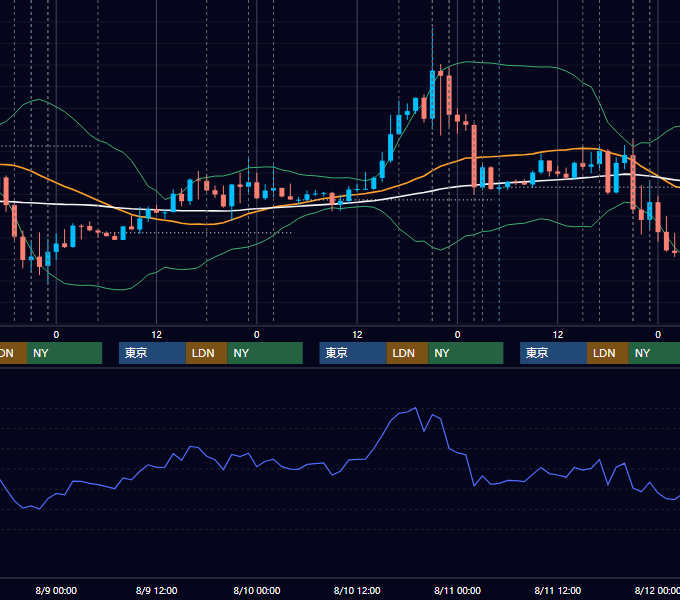Click the NY session block spanning 8/11 00:00
This screenshot has width=680, height=600.
(x=466, y=353)
